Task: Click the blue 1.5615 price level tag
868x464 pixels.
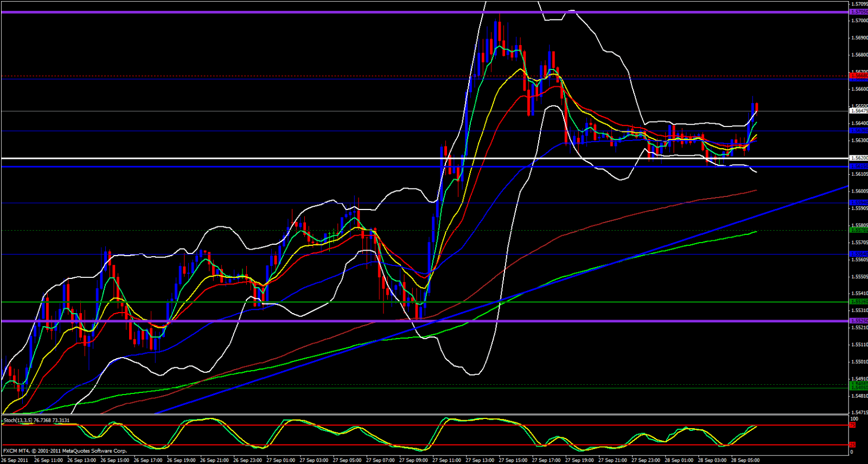Action: pos(858,167)
